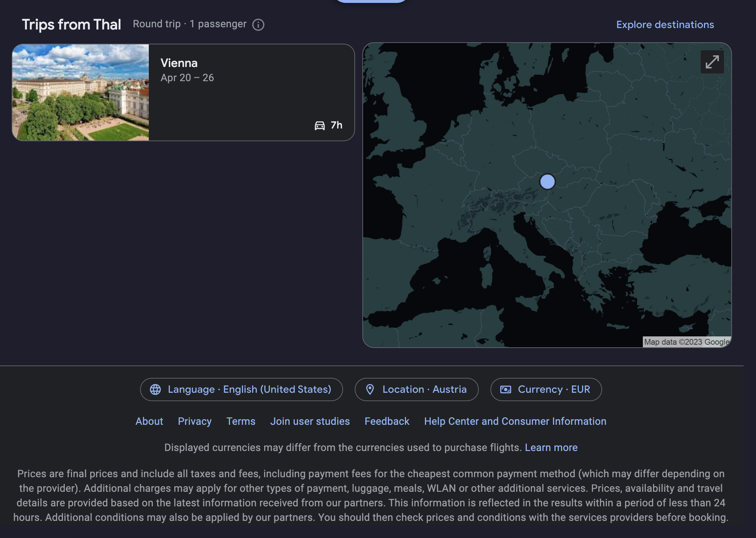
Task: Click the globe Language icon
Action: [155, 389]
